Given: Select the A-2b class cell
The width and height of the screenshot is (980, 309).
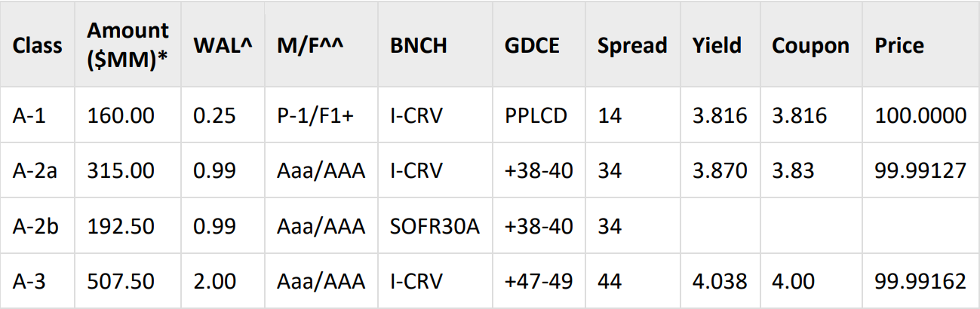Looking at the screenshot, I should click(35, 225).
